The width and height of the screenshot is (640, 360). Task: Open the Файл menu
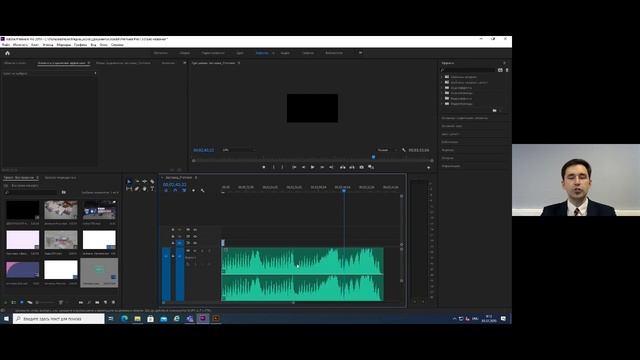(x=6, y=45)
